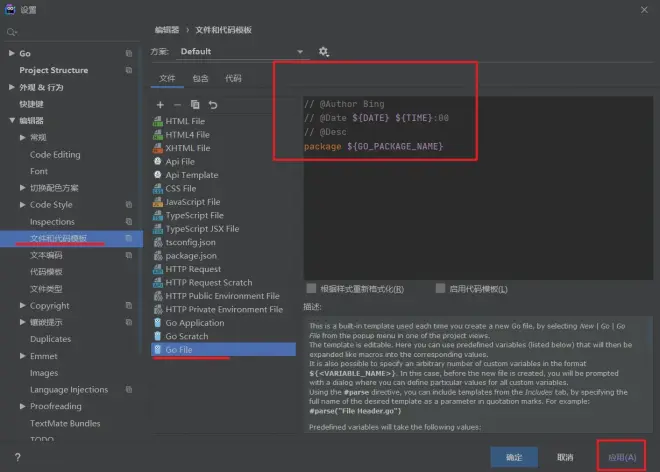This screenshot has height=472, width=660.
Task: Click the search magnifier icon in settings
Action: tap(11, 32)
